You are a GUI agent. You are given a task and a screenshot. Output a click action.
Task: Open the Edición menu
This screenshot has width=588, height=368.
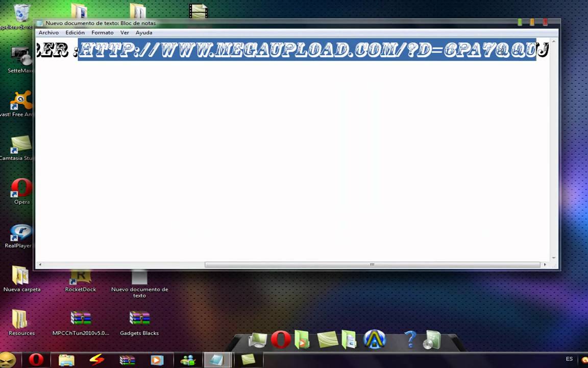pyautogui.click(x=75, y=33)
